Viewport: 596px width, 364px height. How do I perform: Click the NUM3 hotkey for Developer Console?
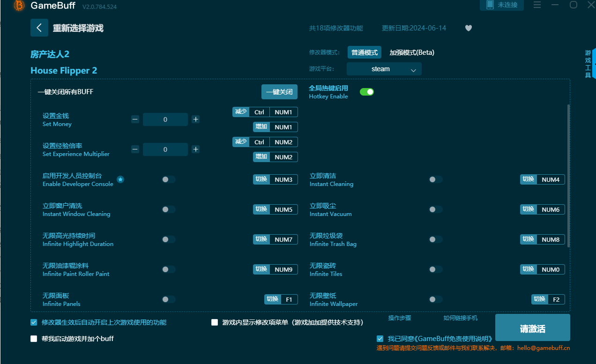coord(276,179)
